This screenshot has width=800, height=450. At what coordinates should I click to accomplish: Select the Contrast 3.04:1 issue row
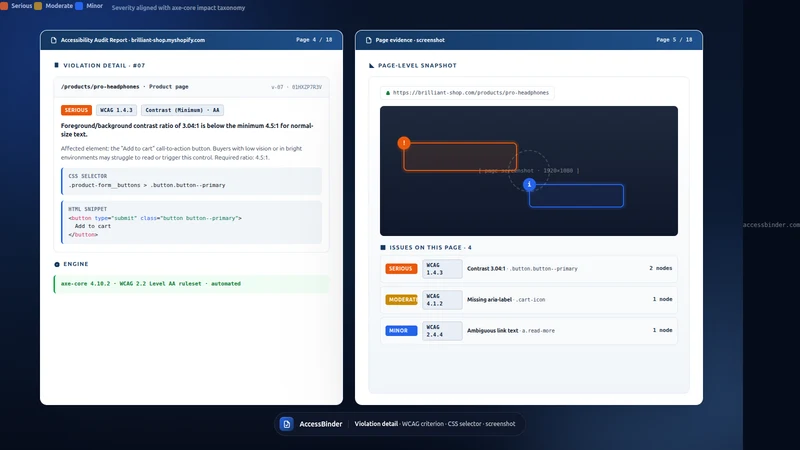[529, 269]
